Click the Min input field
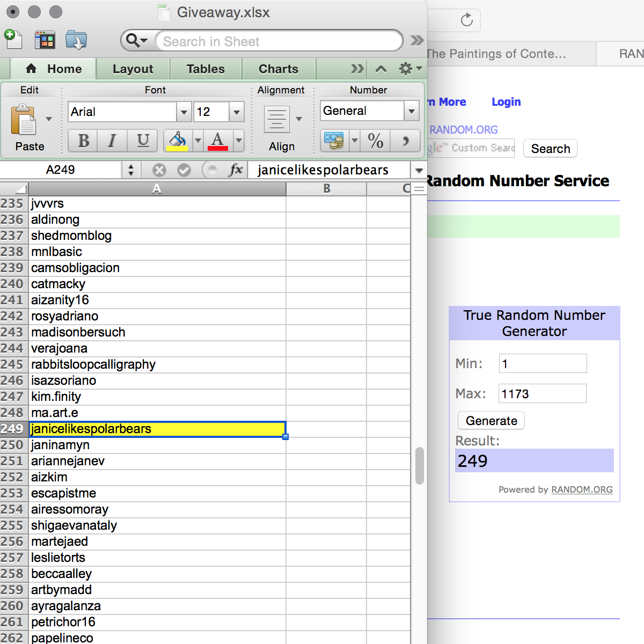 click(x=543, y=363)
